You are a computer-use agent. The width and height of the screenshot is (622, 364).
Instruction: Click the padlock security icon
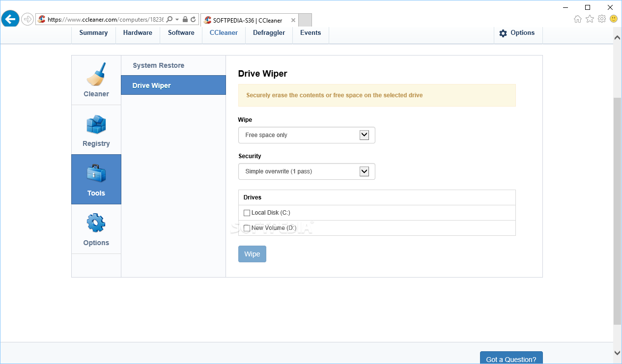click(185, 20)
